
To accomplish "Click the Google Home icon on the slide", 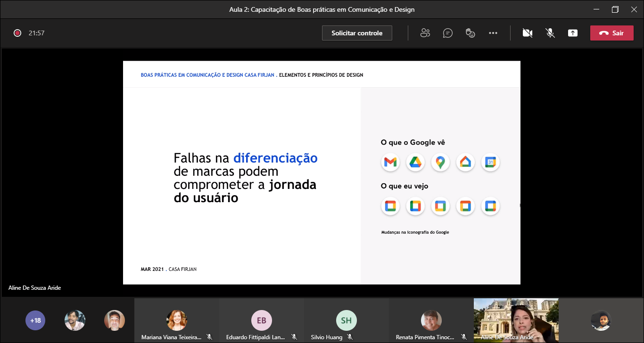I will [x=465, y=163].
